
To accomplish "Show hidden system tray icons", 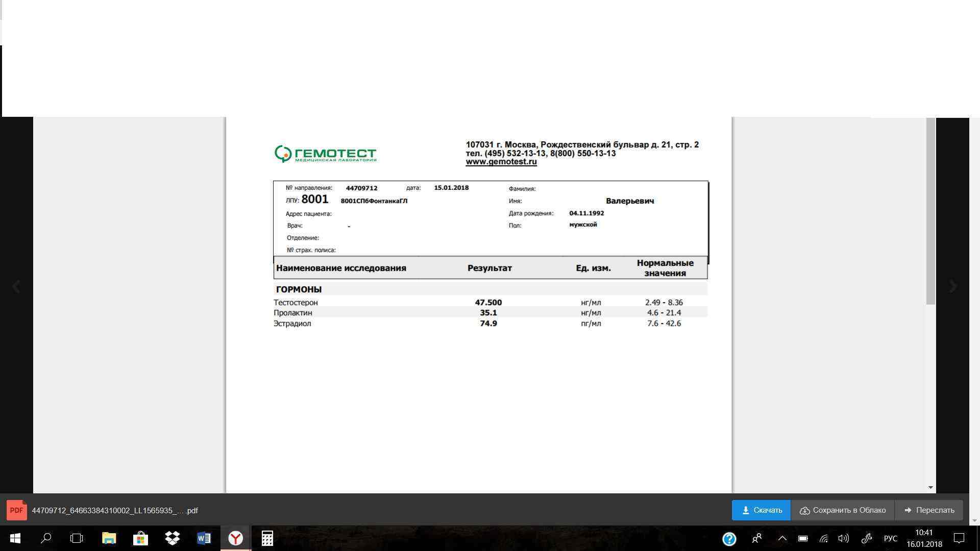I will (x=782, y=538).
